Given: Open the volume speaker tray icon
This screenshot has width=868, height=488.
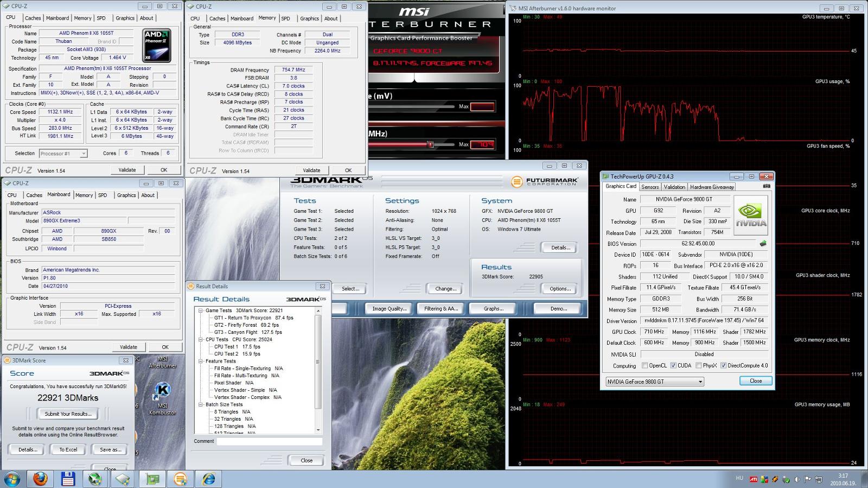Looking at the screenshot, I should click(797, 479).
